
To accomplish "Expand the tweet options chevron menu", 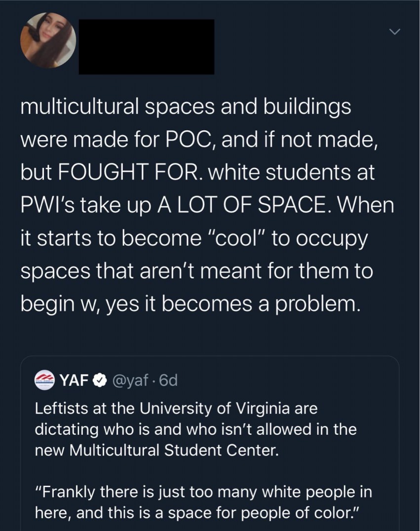I will tap(393, 32).
